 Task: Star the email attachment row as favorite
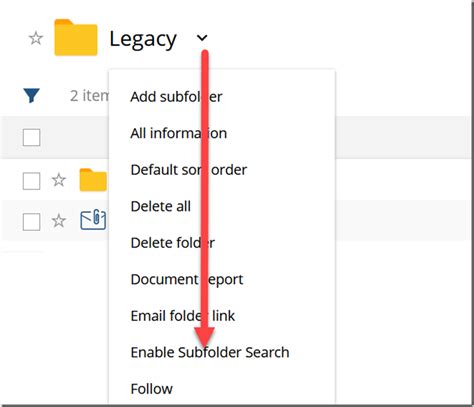(59, 221)
